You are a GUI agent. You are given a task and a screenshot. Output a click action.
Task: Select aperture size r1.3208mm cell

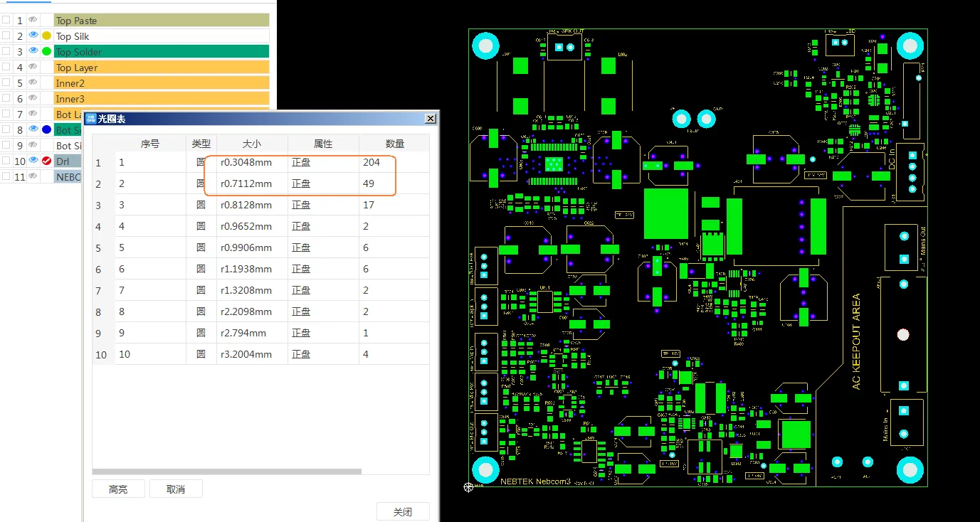pyautogui.click(x=253, y=290)
